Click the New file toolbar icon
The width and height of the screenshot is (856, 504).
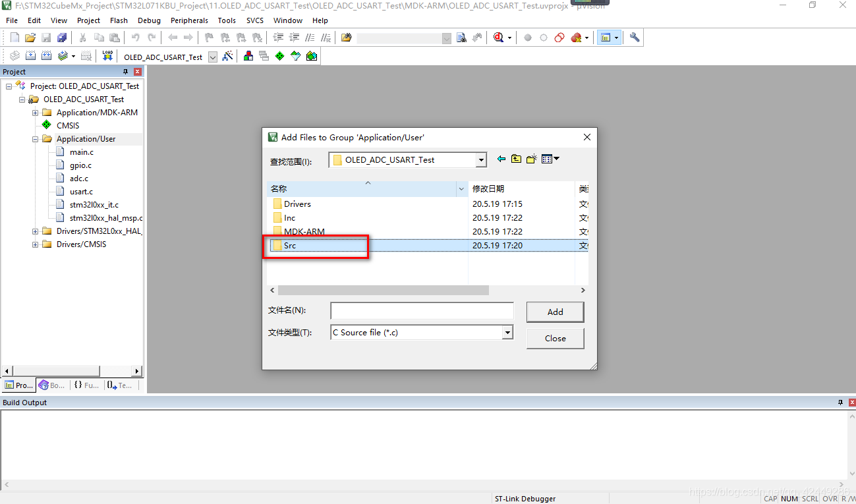tap(14, 38)
